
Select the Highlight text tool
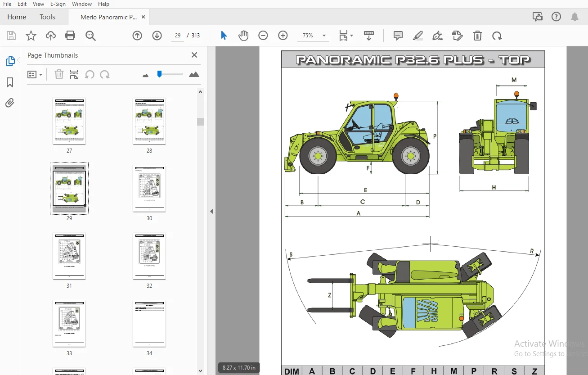pyautogui.click(x=418, y=36)
